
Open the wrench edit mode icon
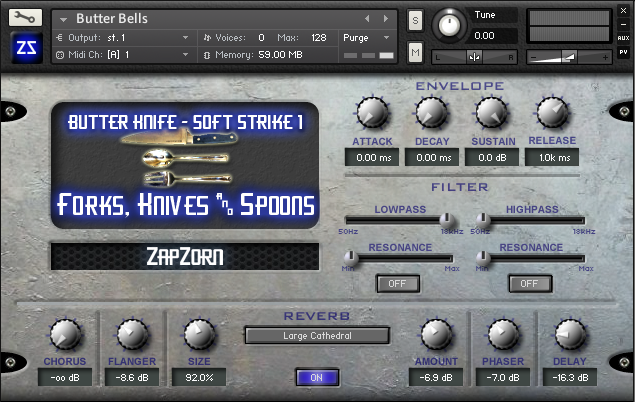[26, 17]
